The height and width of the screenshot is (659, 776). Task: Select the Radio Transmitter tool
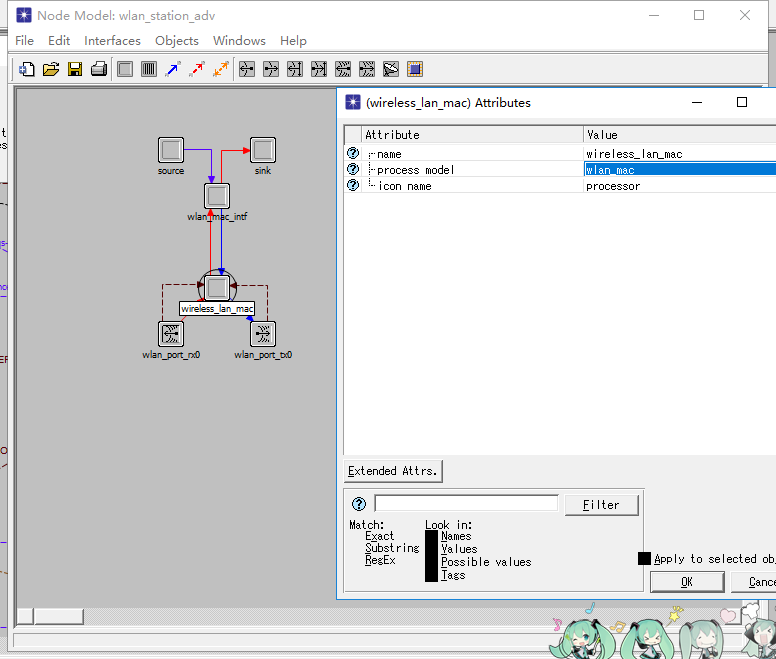tap(367, 69)
